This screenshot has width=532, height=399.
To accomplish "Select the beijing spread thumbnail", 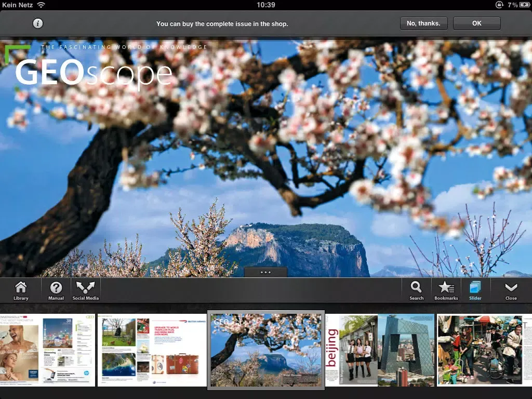I will coord(380,350).
